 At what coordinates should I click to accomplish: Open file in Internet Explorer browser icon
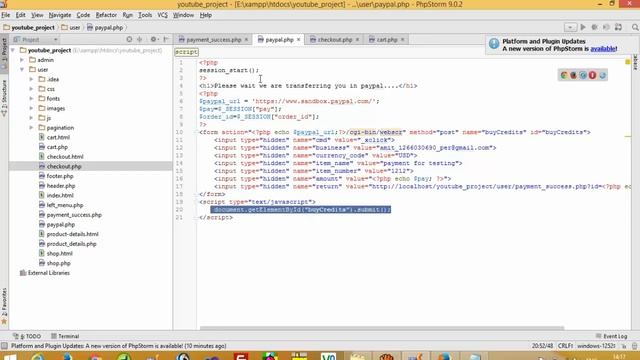[602, 75]
